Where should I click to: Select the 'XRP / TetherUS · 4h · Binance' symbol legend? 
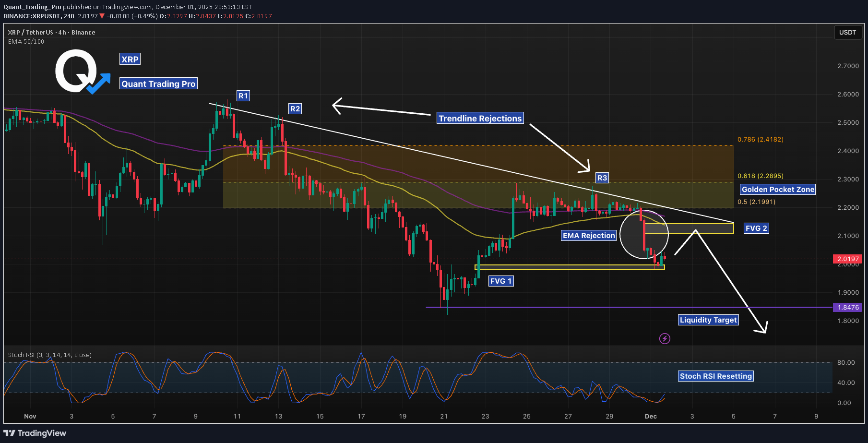tap(51, 32)
